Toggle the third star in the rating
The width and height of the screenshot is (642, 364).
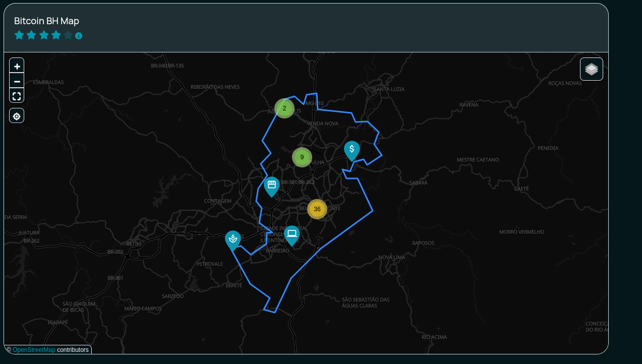point(43,35)
